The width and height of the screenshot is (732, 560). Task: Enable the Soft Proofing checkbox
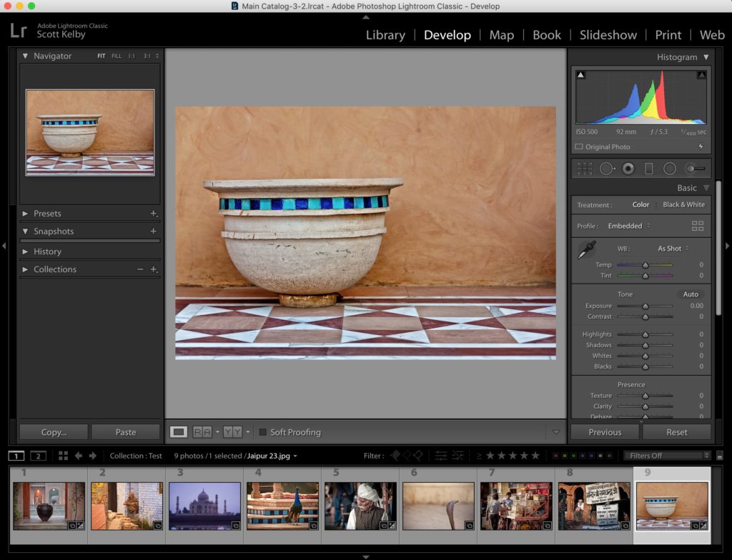point(263,432)
